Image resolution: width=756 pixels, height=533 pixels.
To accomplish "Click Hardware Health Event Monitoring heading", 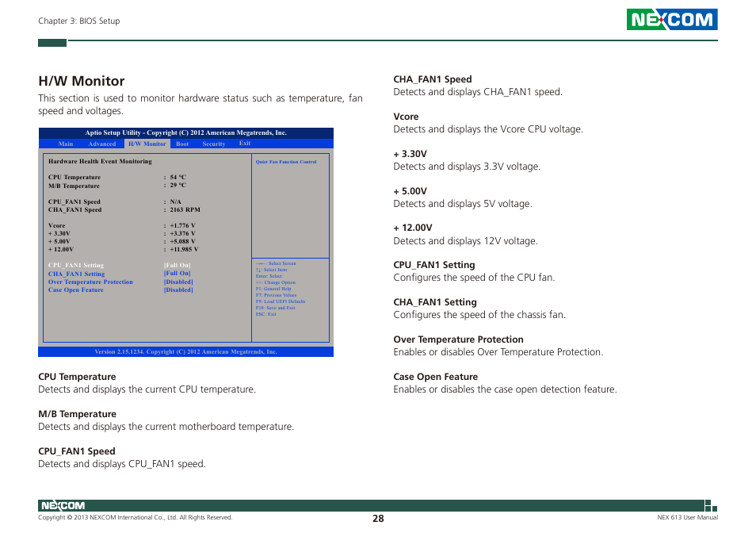I will coord(100,161).
